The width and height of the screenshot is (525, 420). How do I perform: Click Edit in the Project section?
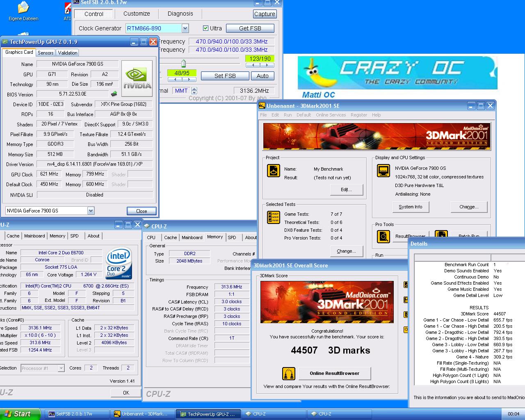[346, 189]
